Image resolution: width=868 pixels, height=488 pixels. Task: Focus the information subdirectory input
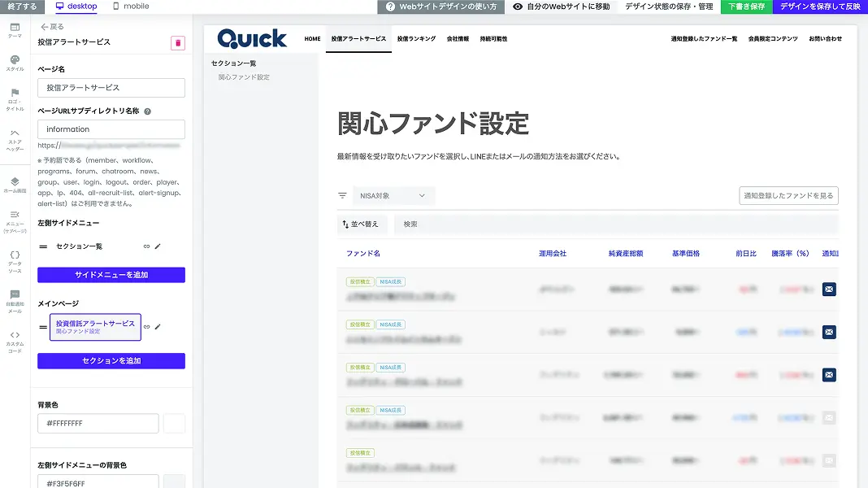[x=111, y=129]
